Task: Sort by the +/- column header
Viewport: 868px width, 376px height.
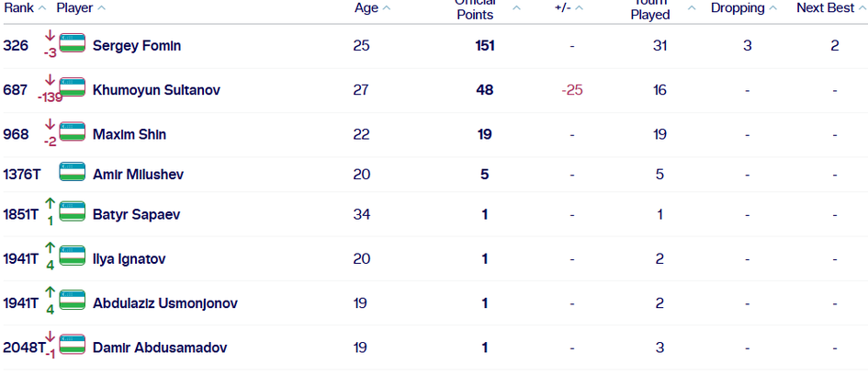Action: coord(570,7)
